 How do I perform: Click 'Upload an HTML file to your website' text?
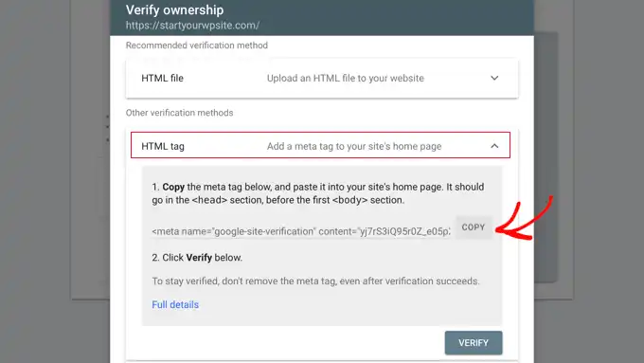[346, 78]
